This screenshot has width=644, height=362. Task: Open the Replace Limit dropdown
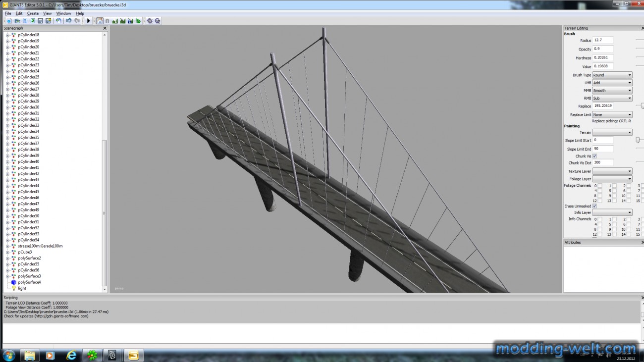click(612, 114)
